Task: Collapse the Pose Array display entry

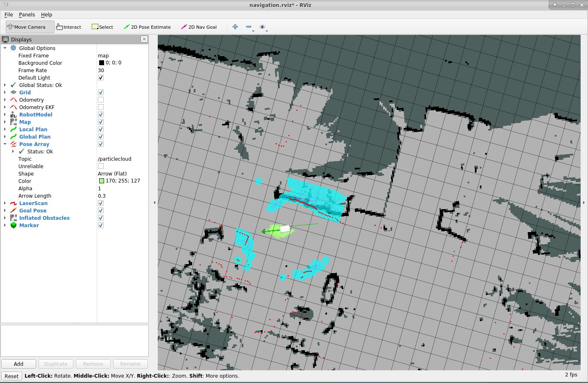Action: 5,144
